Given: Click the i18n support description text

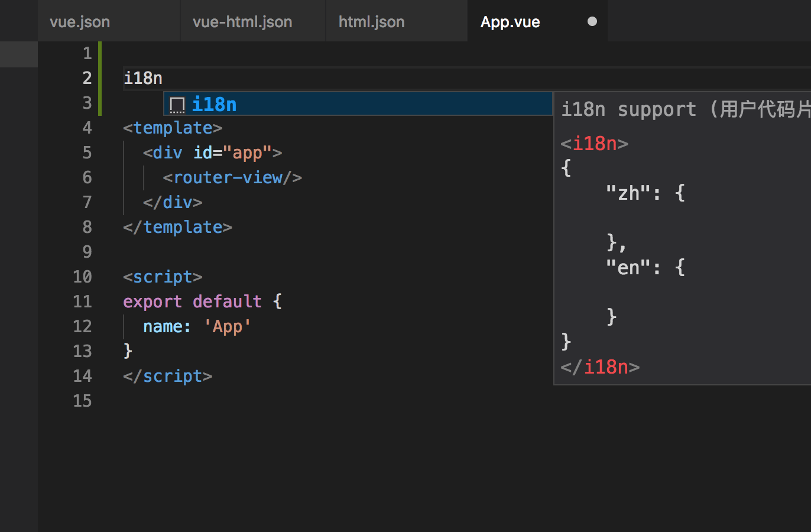Looking at the screenshot, I should click(x=686, y=109).
